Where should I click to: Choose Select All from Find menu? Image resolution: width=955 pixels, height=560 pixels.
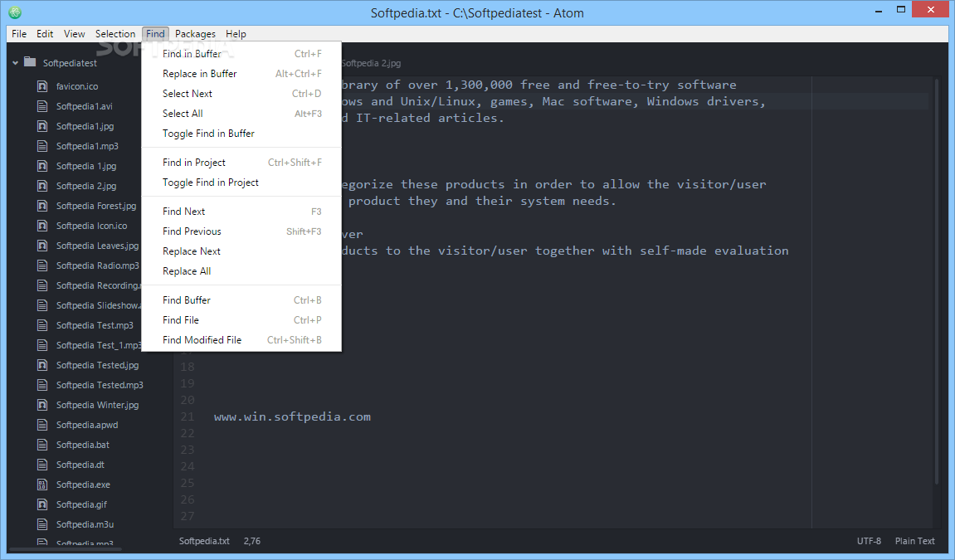coord(241,114)
